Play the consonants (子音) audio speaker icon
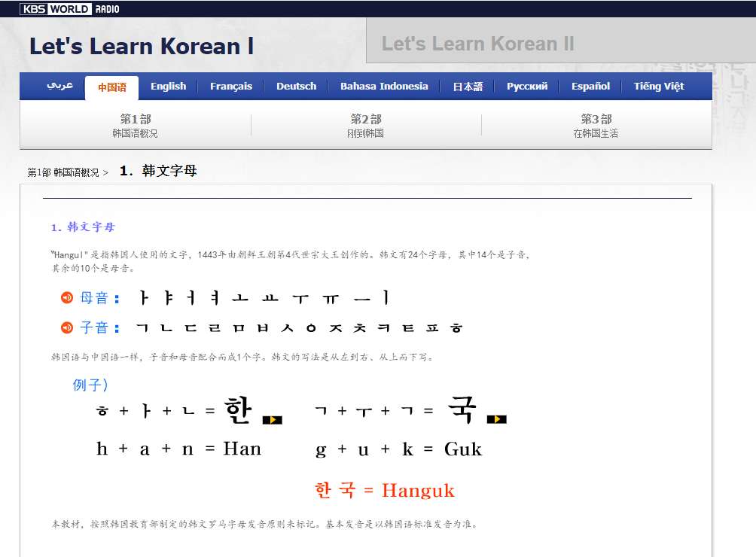Image resolution: width=756 pixels, height=557 pixels. point(67,327)
